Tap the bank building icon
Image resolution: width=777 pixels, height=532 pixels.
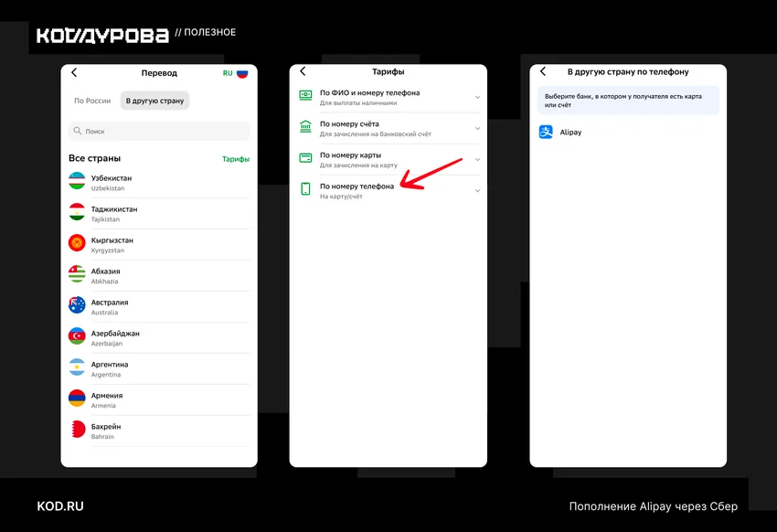click(x=305, y=127)
